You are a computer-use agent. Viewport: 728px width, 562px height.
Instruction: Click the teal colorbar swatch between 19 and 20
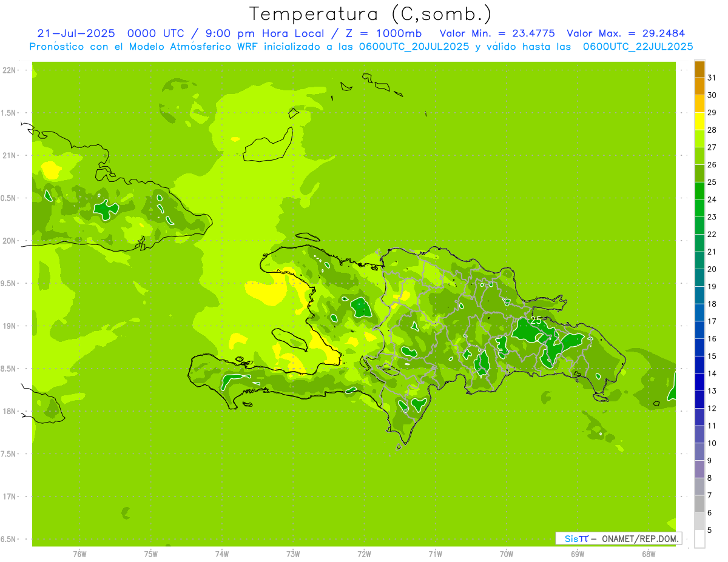(x=699, y=278)
